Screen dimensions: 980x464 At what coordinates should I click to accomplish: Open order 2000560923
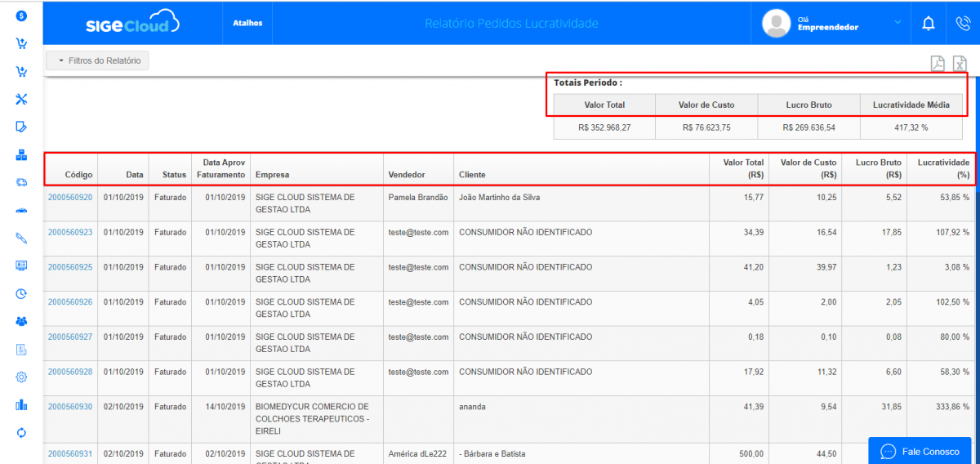click(70, 233)
